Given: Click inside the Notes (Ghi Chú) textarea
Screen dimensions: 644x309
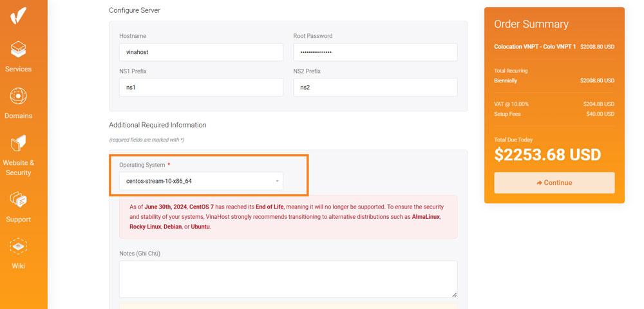Looking at the screenshot, I should coord(289,279).
